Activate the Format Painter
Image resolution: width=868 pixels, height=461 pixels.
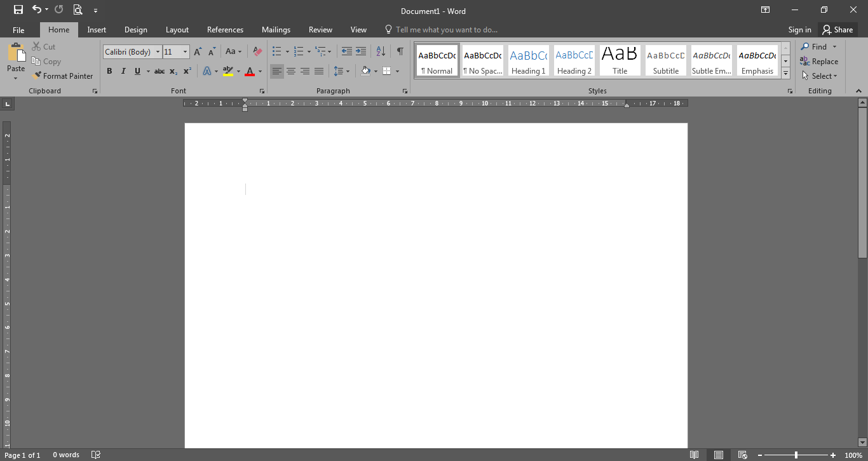(62, 76)
